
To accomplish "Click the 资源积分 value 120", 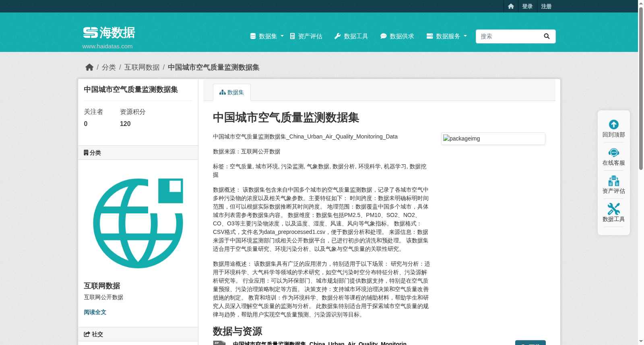I will (x=125, y=124).
